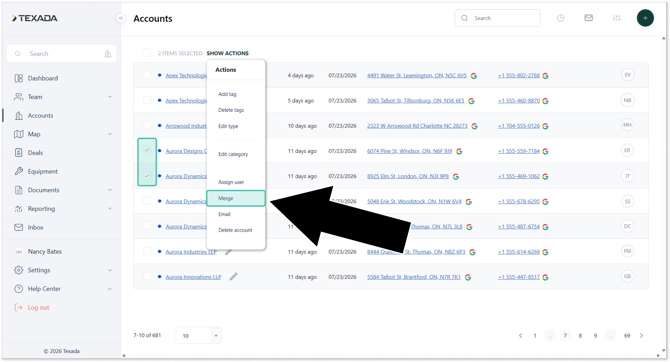This screenshot has width=670, height=362.
Task: Open the rows-per-page dropdown showing 10
Action: coord(198,336)
